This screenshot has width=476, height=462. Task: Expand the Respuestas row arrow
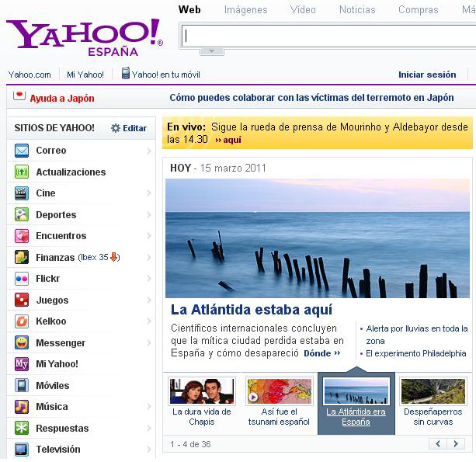(149, 428)
